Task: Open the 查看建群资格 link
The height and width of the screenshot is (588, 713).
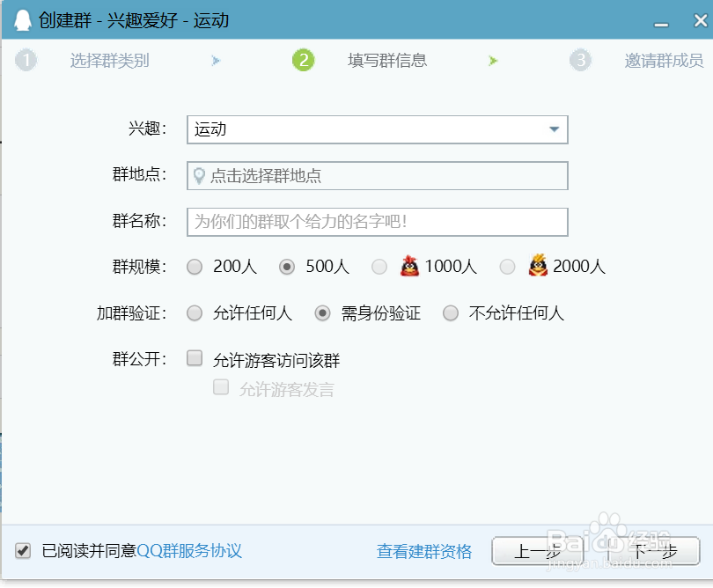Action: pyautogui.click(x=424, y=551)
